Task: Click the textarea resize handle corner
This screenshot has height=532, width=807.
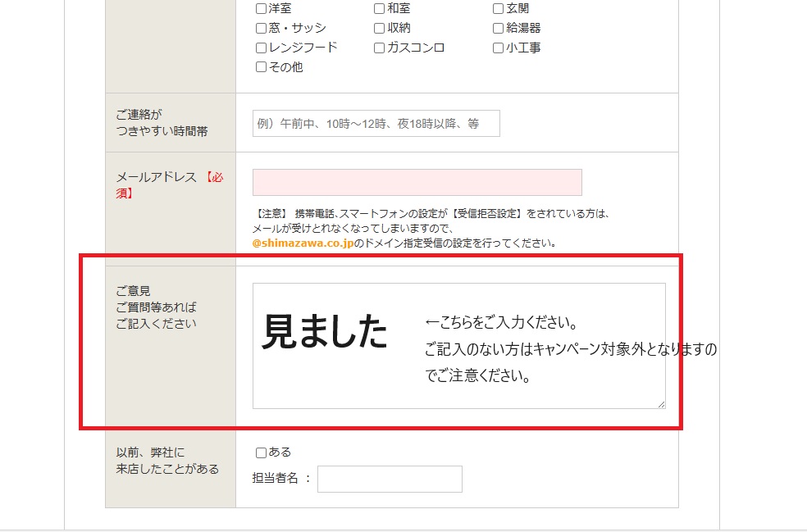Action: click(x=661, y=404)
